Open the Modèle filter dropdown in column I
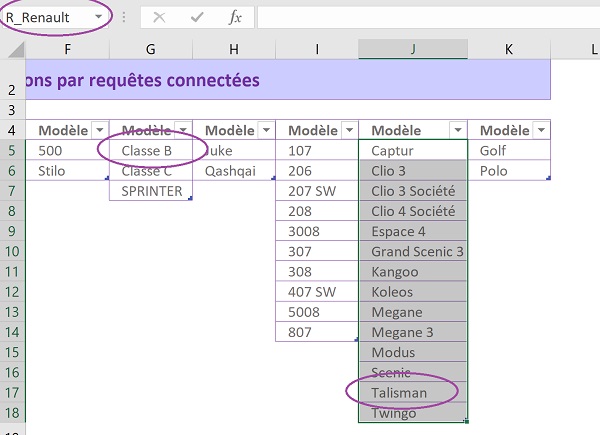The image size is (600, 435). pos(349,130)
